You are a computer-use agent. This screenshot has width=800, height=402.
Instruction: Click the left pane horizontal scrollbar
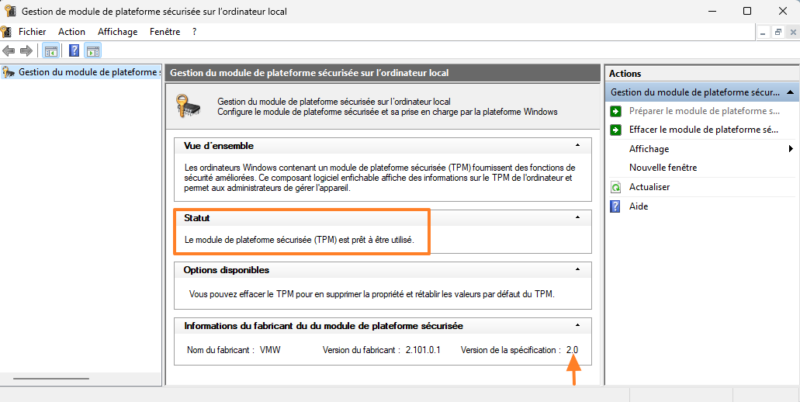[51, 379]
